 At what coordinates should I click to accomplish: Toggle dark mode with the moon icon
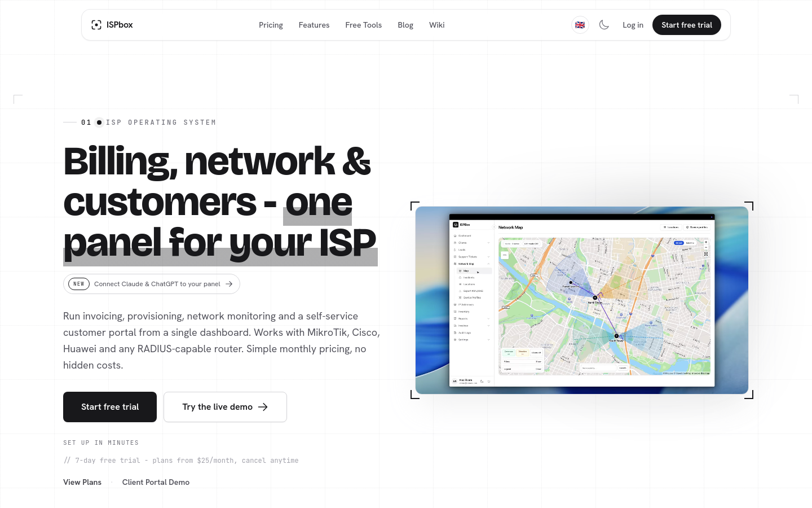pos(604,25)
